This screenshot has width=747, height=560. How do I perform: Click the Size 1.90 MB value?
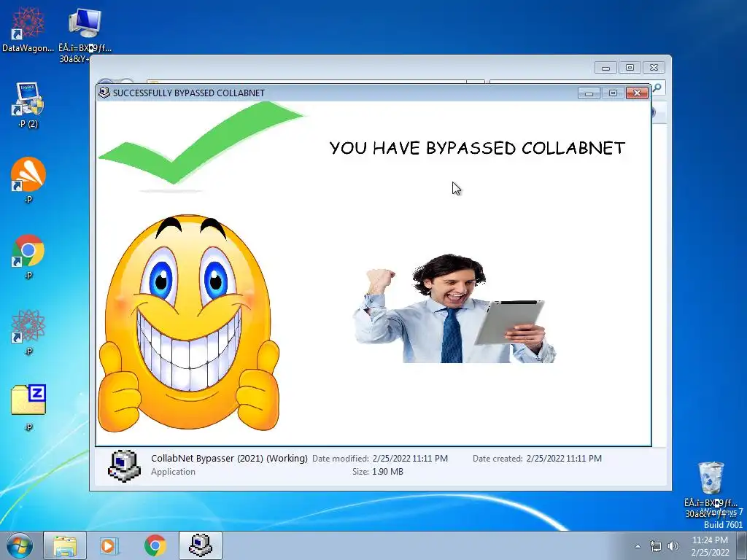pyautogui.click(x=387, y=472)
